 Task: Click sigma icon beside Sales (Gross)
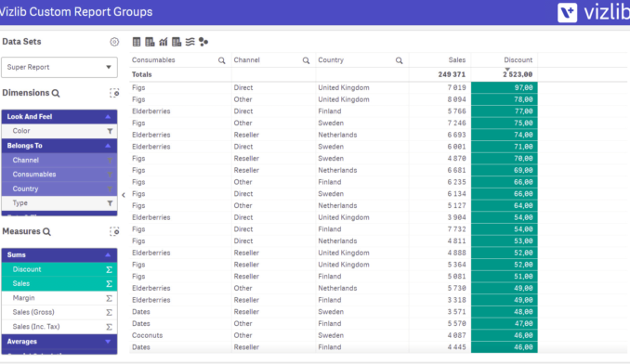(109, 312)
